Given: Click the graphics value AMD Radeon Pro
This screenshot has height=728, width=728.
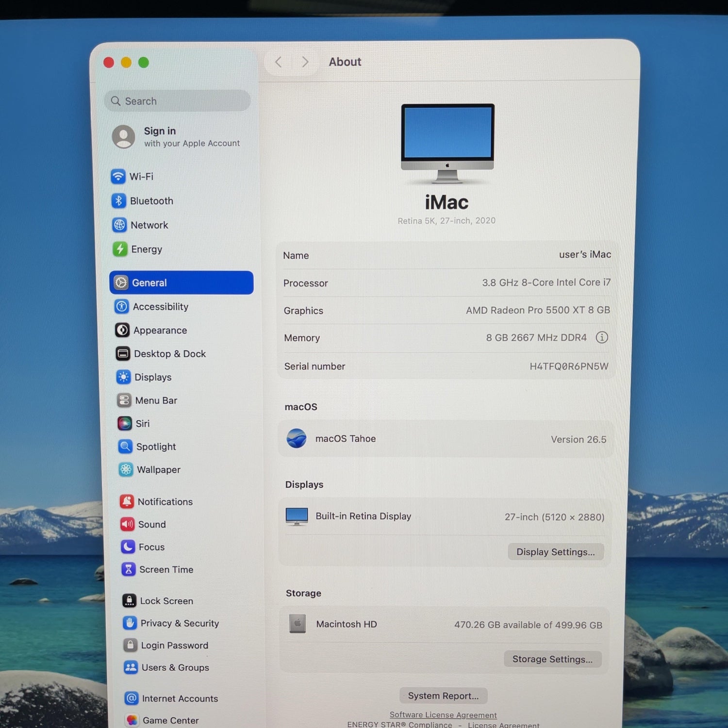Looking at the screenshot, I should 538,310.
